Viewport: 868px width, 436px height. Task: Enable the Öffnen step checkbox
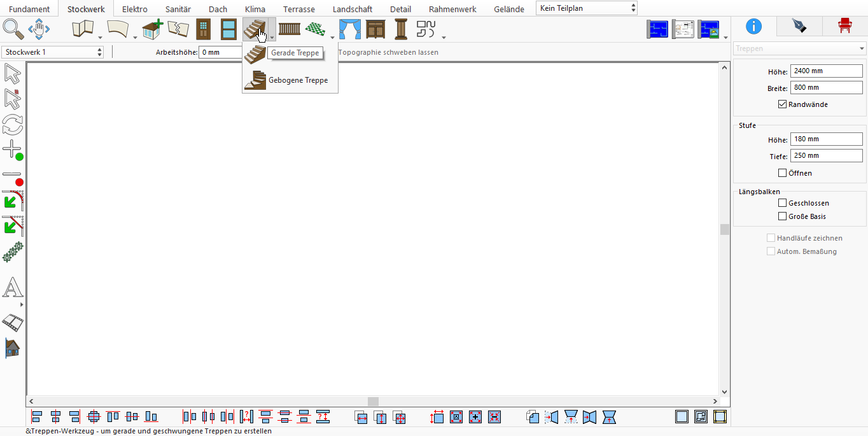coord(783,173)
